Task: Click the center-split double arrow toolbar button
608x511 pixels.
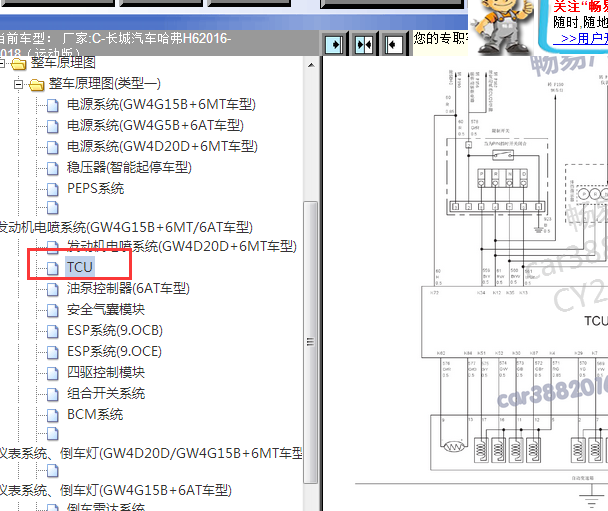Action: [x=364, y=45]
